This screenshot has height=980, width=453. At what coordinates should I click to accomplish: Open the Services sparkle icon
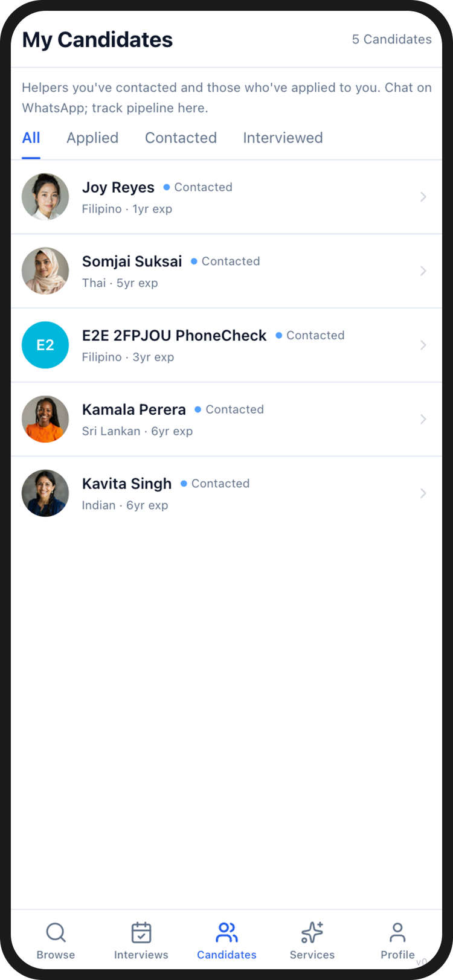point(312,933)
